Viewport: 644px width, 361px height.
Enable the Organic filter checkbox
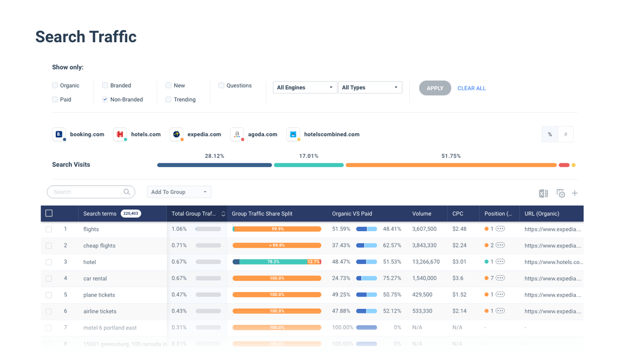point(55,85)
